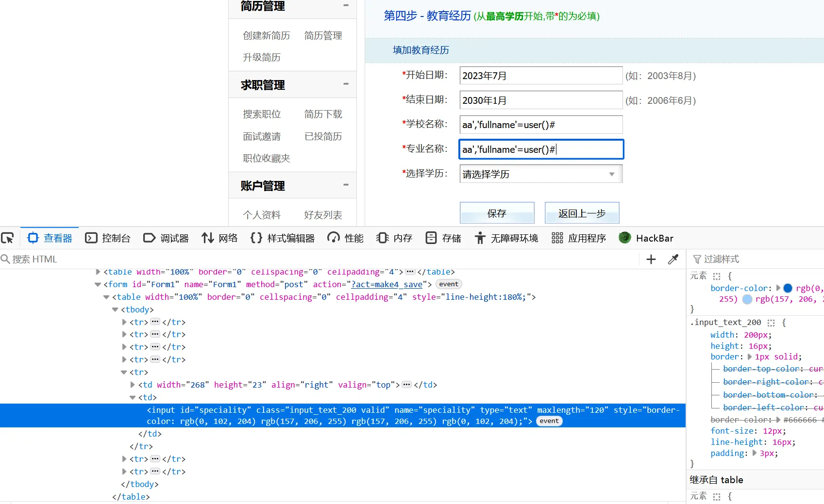824x504 pixels.
Task: Collapse the 账户管理 sidebar section
Action: (346, 185)
